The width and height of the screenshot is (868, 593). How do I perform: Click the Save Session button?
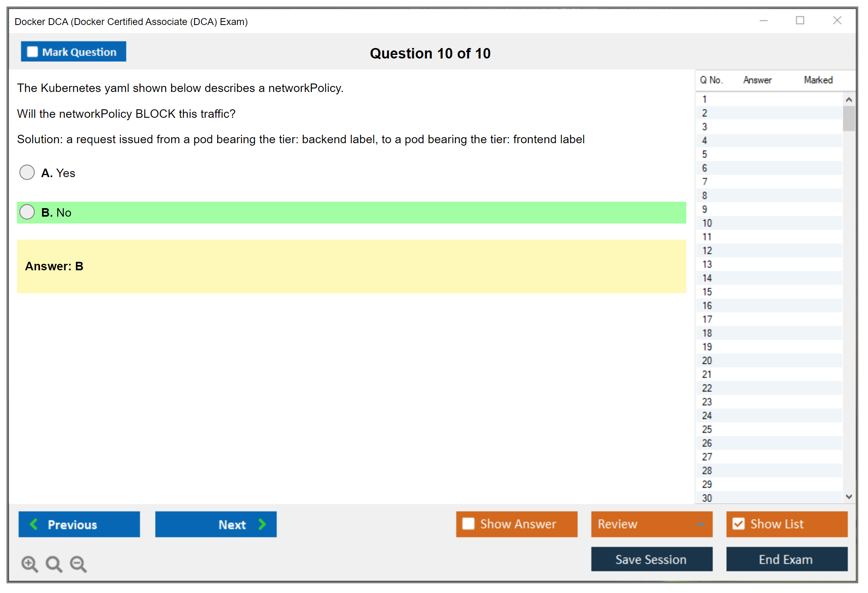point(651,559)
